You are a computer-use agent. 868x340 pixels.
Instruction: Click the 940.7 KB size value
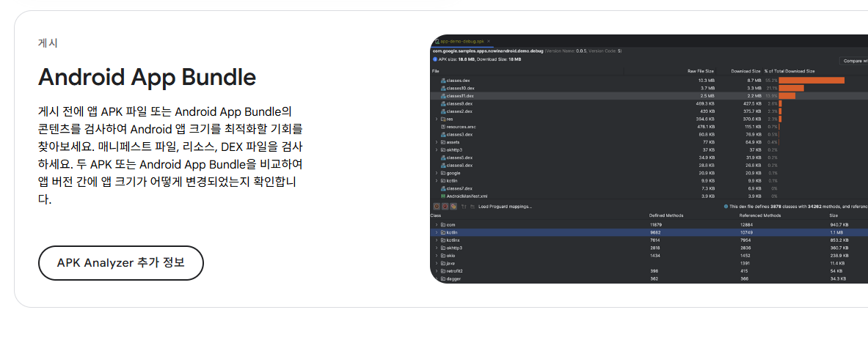click(839, 225)
